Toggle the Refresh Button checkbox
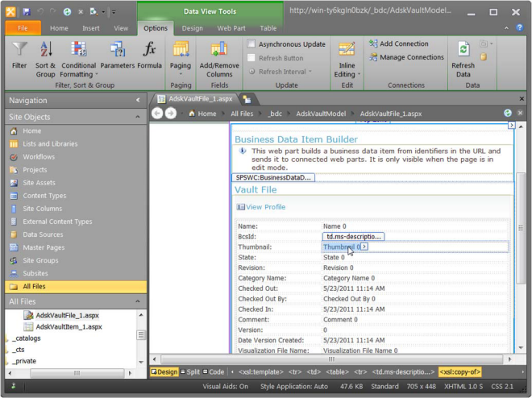The height and width of the screenshot is (398, 532). pos(251,58)
